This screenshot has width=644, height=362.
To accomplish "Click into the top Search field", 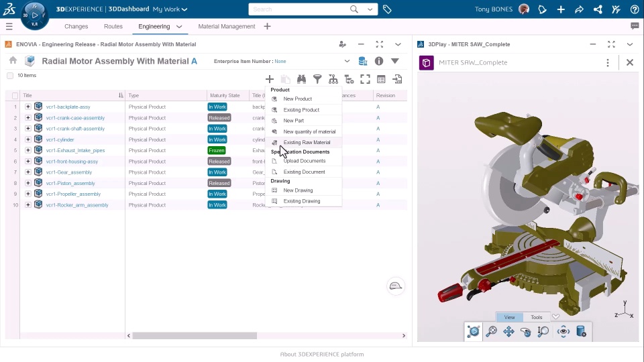I will tap(299, 9).
